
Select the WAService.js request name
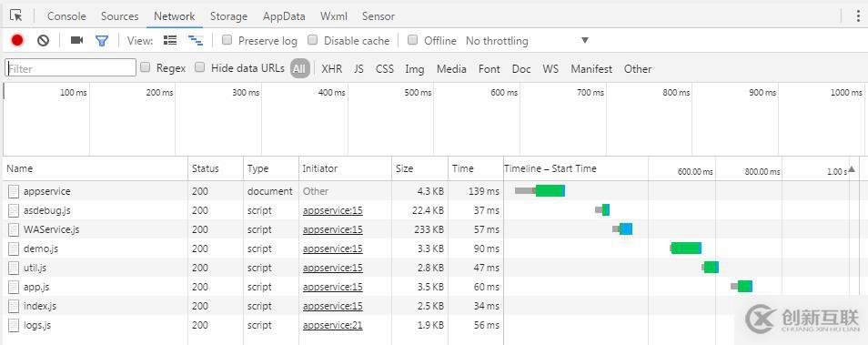click(x=51, y=229)
